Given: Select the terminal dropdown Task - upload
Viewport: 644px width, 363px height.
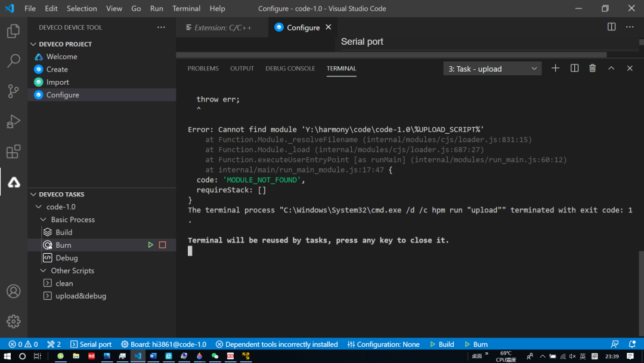Looking at the screenshot, I should pyautogui.click(x=492, y=69).
